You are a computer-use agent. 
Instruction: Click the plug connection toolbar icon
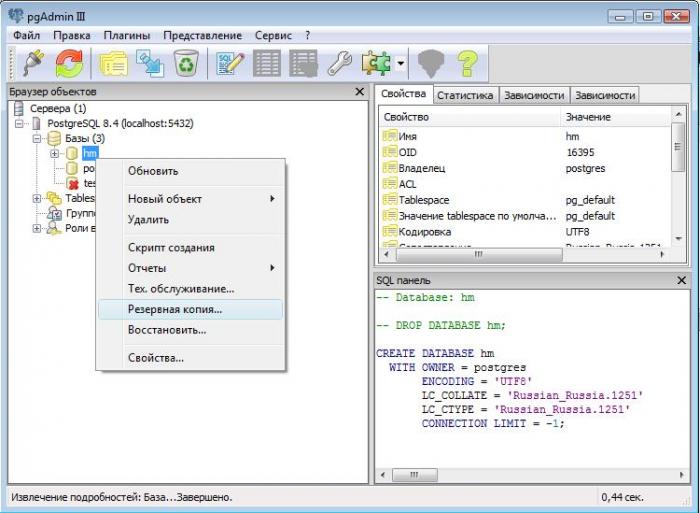point(33,63)
